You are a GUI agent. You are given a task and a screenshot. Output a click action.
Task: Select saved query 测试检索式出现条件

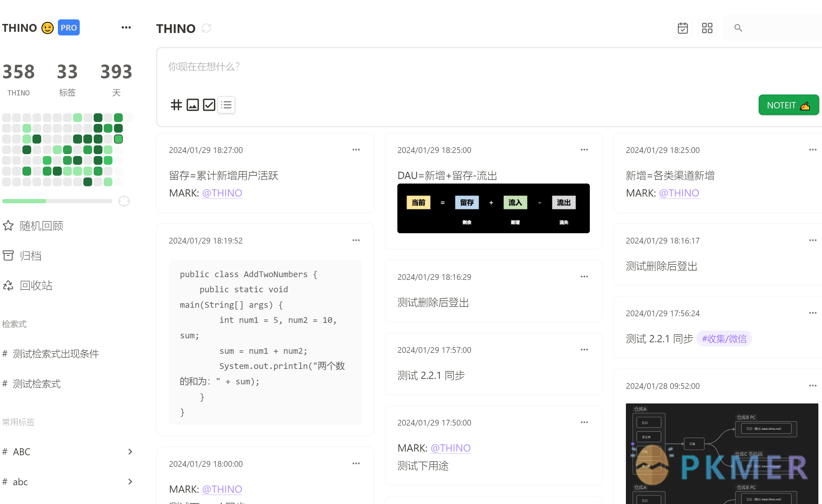pyautogui.click(x=51, y=354)
